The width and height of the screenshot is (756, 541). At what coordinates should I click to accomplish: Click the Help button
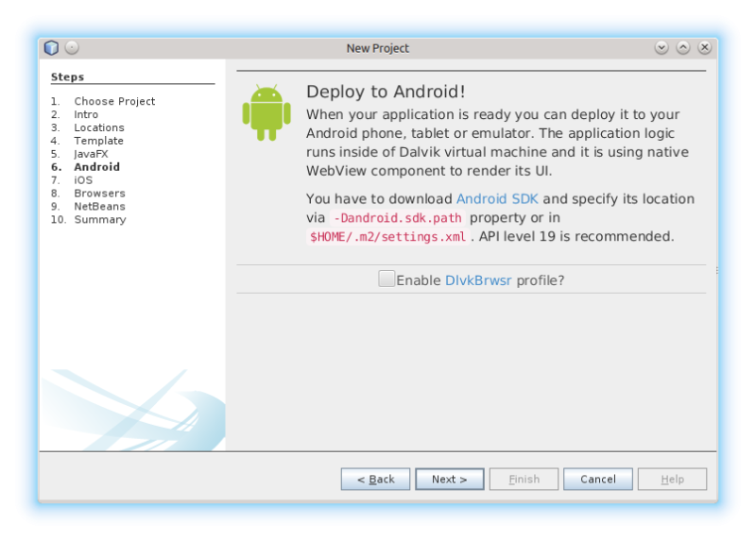point(672,480)
